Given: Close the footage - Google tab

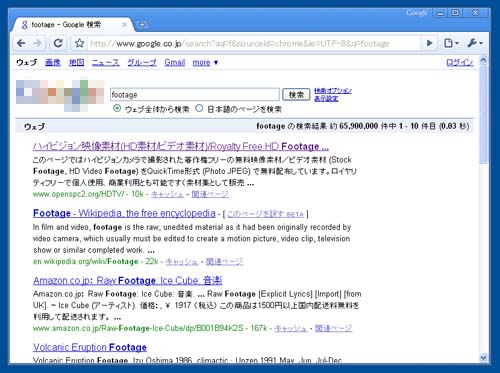Looking at the screenshot, I should coord(124,25).
